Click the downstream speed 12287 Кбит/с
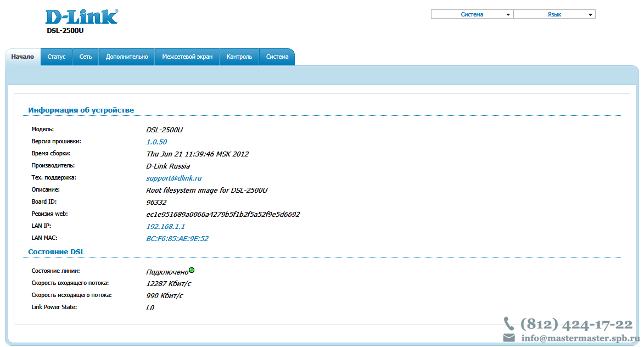 (x=169, y=284)
